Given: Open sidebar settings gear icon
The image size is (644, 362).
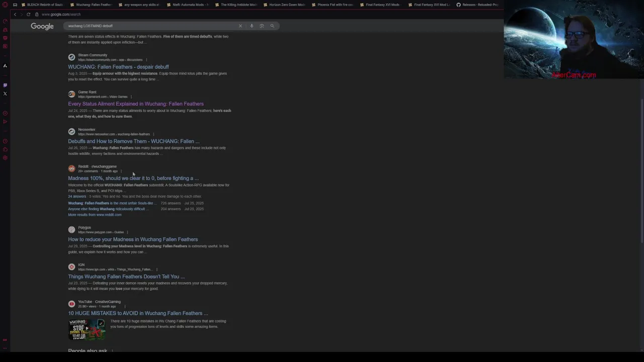Looking at the screenshot, I should tap(5, 158).
